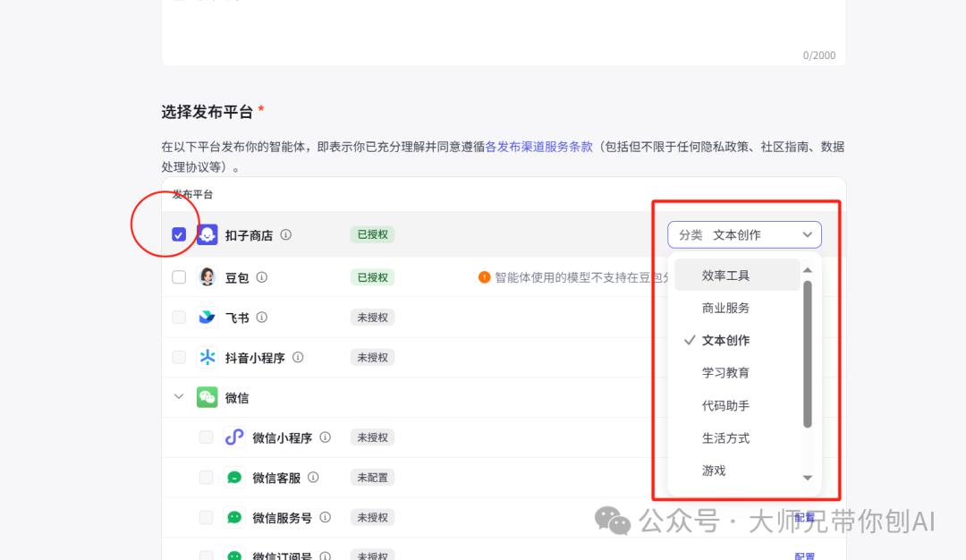The image size is (966, 560).
Task: Click the 微信客服 green icon
Action: 234,478
